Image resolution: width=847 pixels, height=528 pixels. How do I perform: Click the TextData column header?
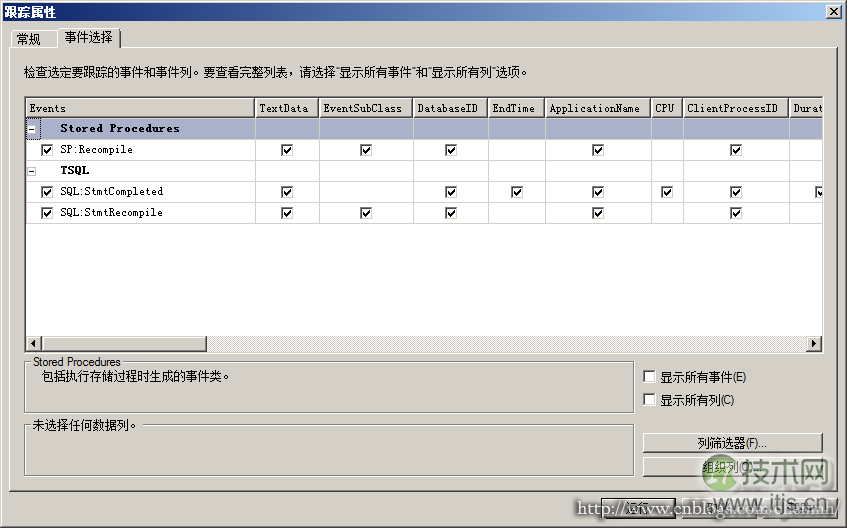(x=287, y=108)
